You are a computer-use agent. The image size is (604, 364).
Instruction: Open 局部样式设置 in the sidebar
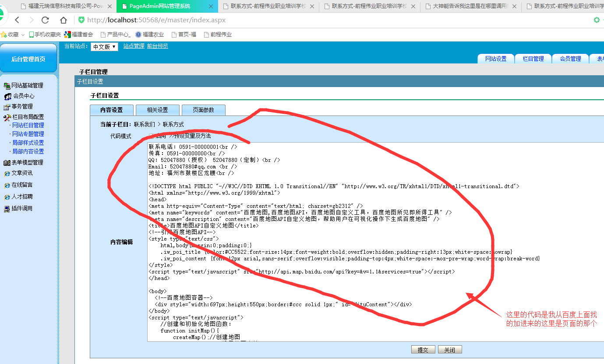coord(28,143)
